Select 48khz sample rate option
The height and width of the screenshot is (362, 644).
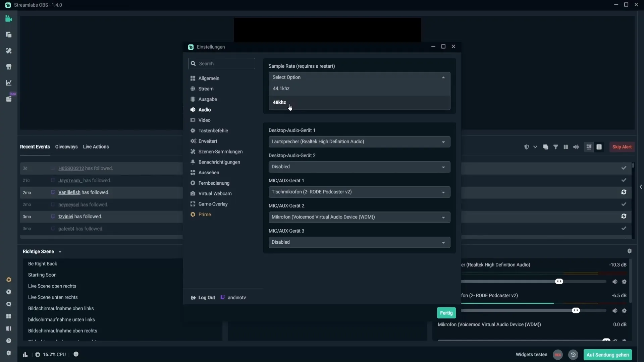point(279,102)
